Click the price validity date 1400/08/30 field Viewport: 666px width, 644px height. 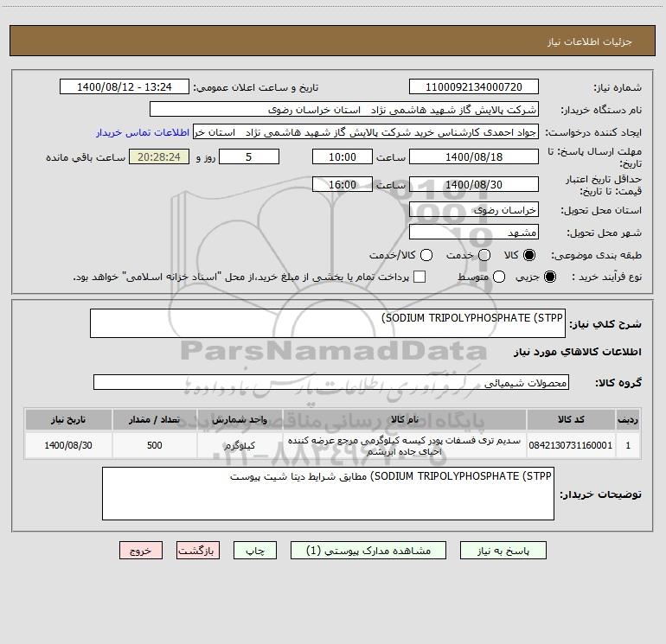(474, 184)
